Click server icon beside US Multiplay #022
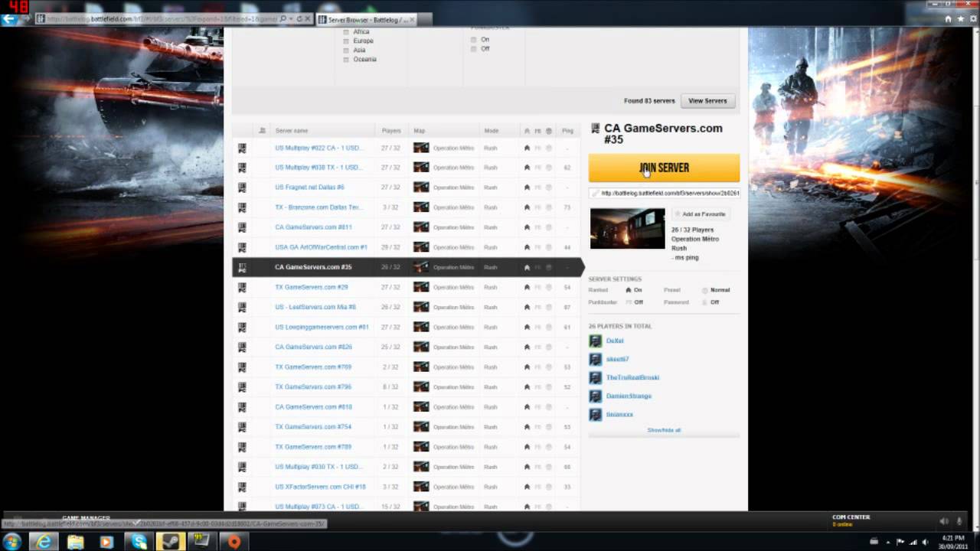This screenshot has height=551, width=980. (x=242, y=148)
